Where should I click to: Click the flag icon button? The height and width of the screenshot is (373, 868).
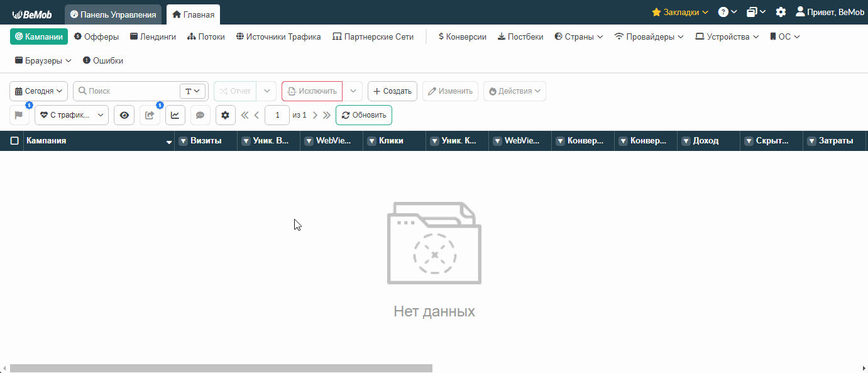[19, 115]
